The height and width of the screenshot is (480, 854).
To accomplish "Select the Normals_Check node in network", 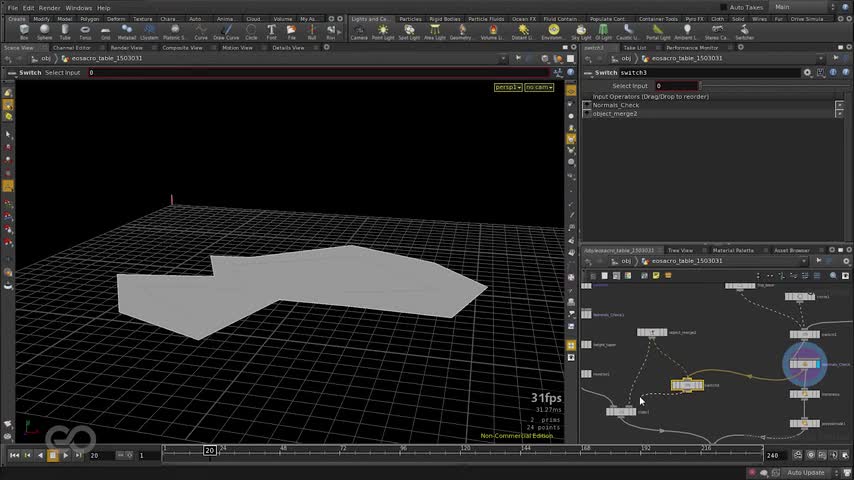I will 805,364.
